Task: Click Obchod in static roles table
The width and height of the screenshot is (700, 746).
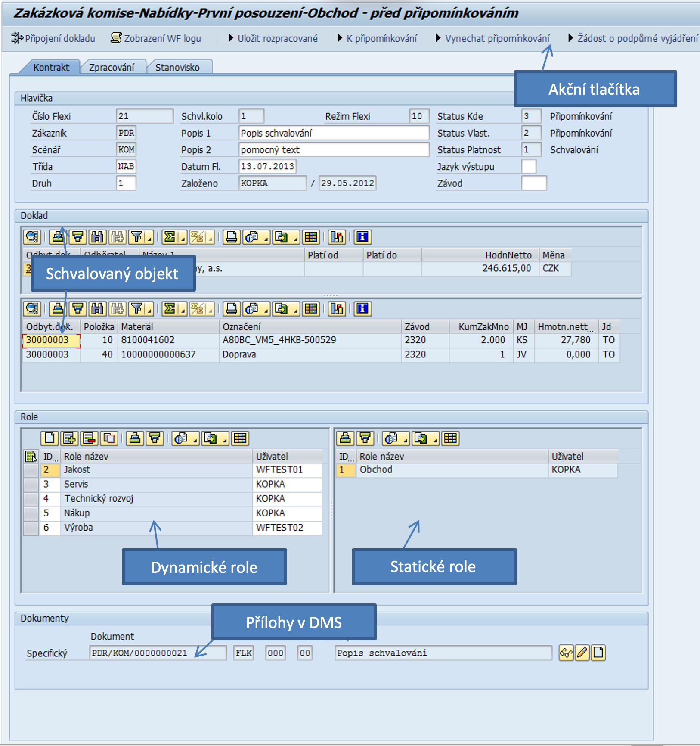Action: pos(452,470)
